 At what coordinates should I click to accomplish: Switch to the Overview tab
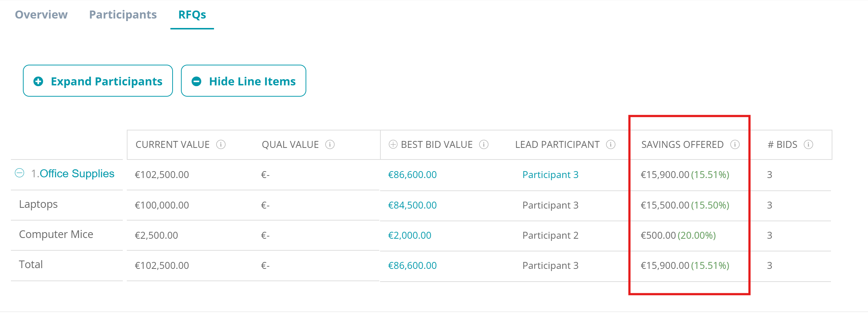(x=41, y=15)
